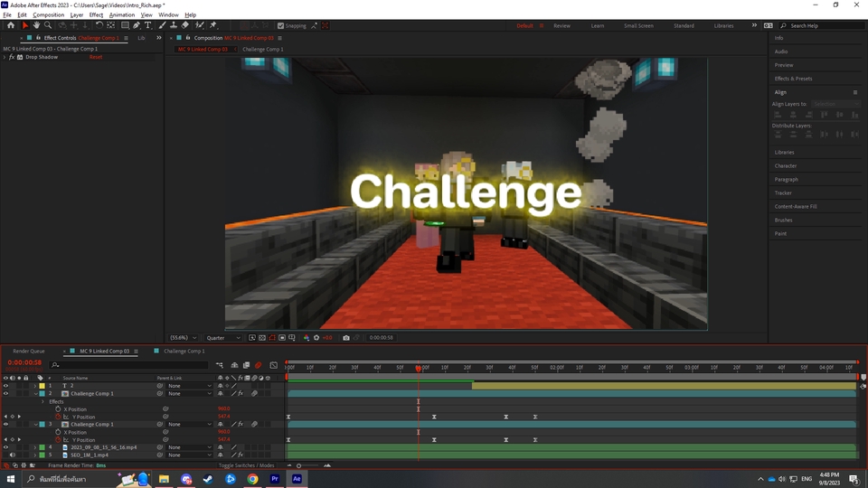
Task: Select the Zoom magnifier tool
Action: (48, 25)
